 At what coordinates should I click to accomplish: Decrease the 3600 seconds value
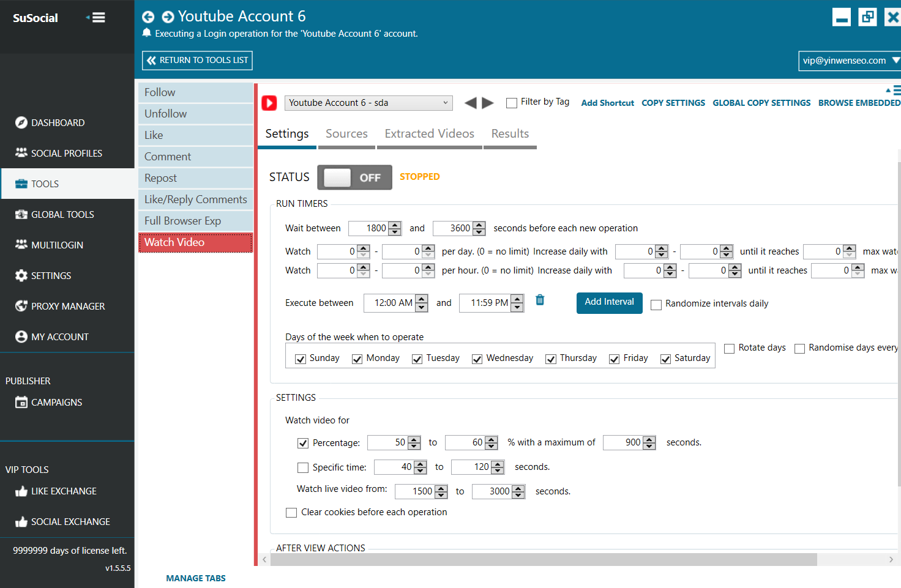tap(479, 232)
